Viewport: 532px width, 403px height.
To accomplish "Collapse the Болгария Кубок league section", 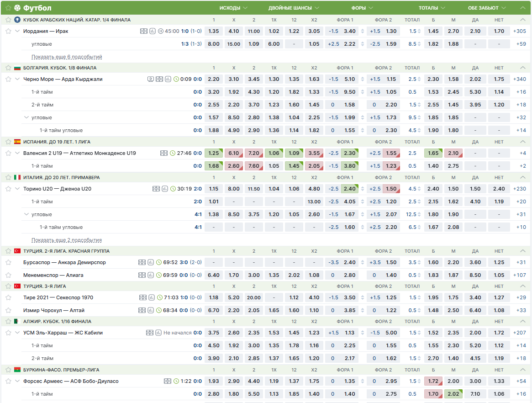I will click(x=522, y=68).
